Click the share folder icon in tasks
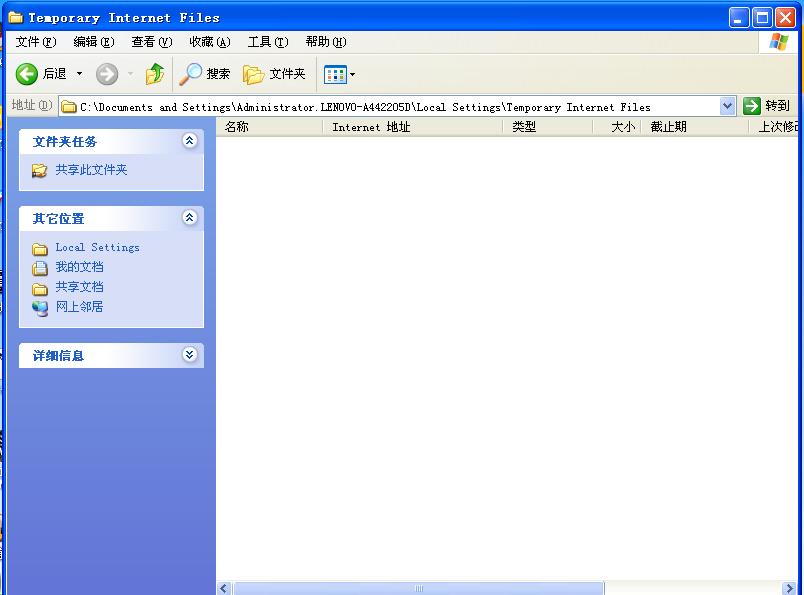Screen dimensions: 804x595 [x=39, y=170]
